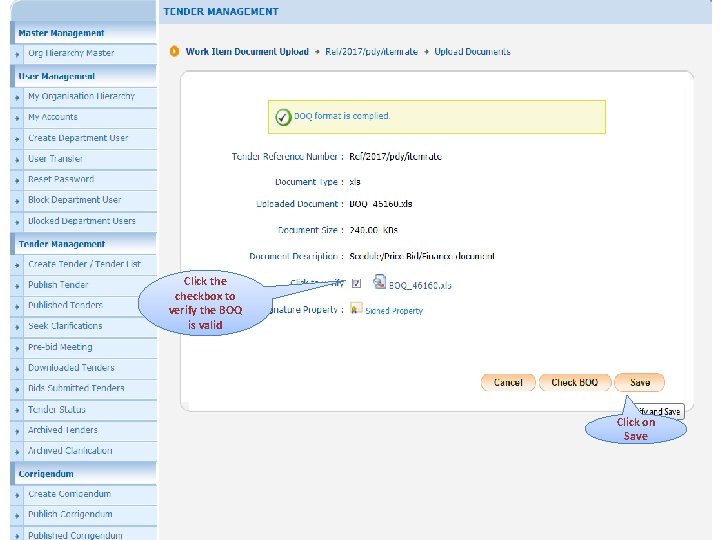The image size is (720, 540).
Task: Click arrow icon beside My Accounts
Action: tap(17, 118)
